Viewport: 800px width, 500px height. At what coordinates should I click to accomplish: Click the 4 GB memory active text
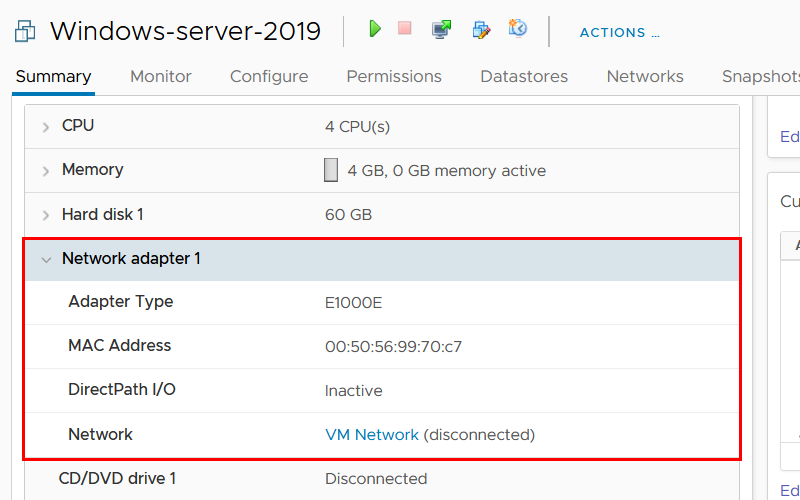(446, 170)
